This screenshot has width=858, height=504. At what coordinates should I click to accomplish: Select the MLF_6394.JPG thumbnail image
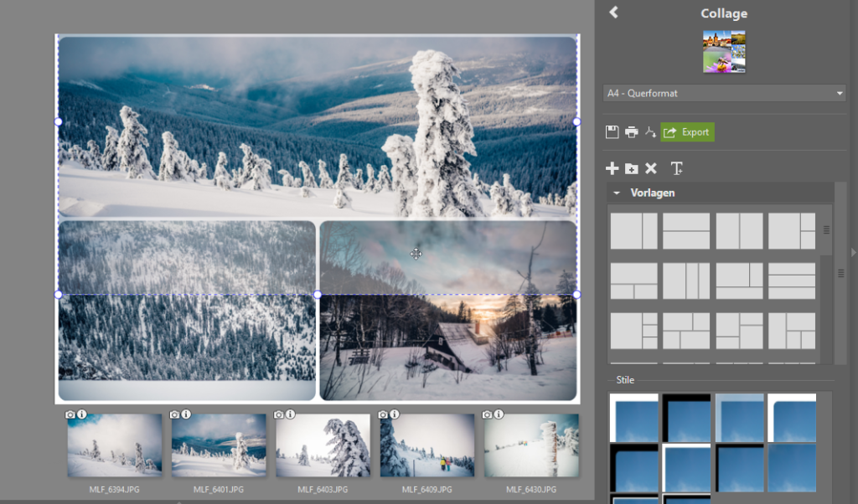[x=114, y=445]
